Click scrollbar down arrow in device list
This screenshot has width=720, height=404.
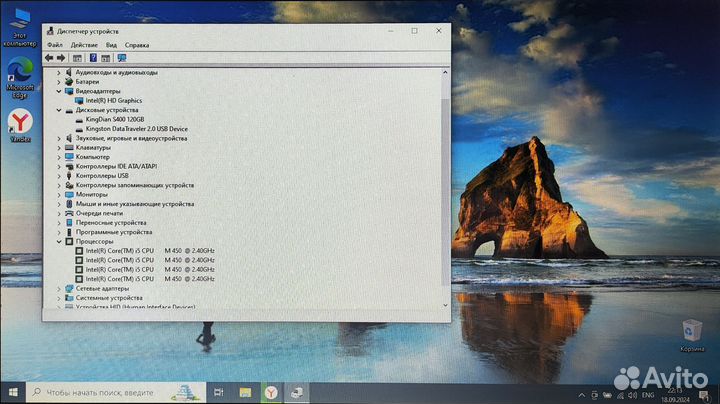pyautogui.click(x=445, y=305)
